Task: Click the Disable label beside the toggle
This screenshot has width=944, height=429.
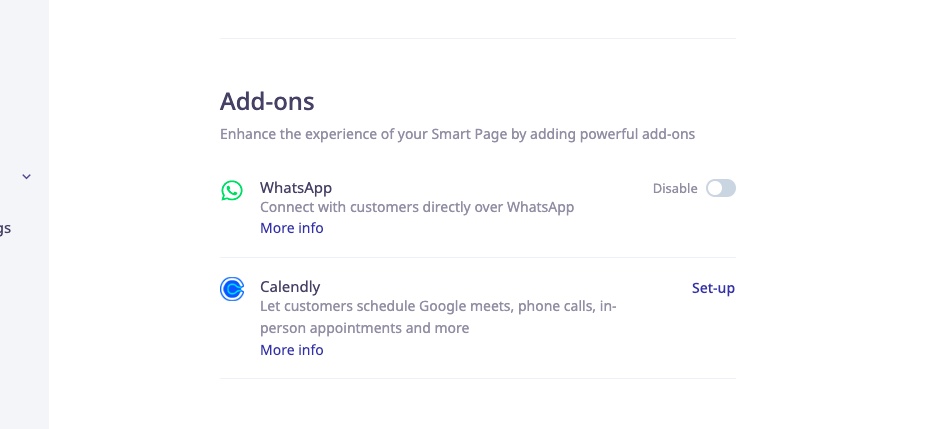Action: (x=675, y=188)
